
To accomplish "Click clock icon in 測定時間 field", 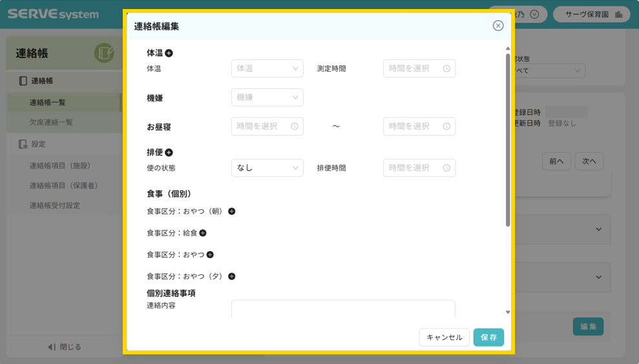I will coord(446,68).
